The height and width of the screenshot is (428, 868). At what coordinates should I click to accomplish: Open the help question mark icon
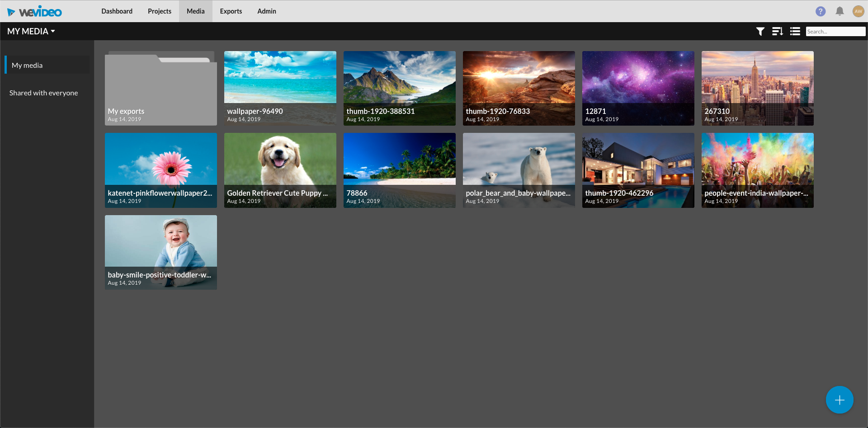click(x=821, y=11)
